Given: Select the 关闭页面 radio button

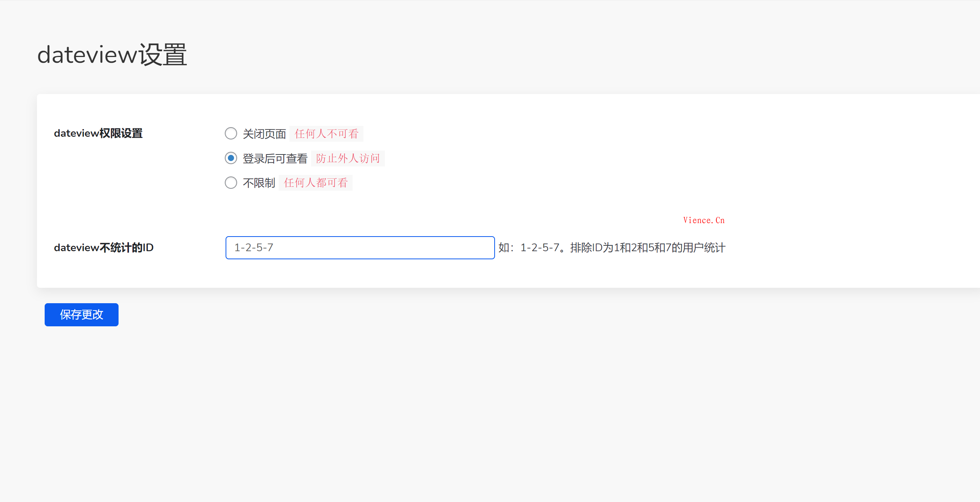Looking at the screenshot, I should pos(231,134).
